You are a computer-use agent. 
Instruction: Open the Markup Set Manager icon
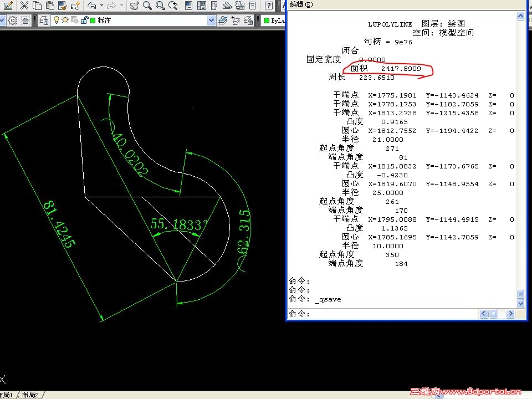click(240, 5)
